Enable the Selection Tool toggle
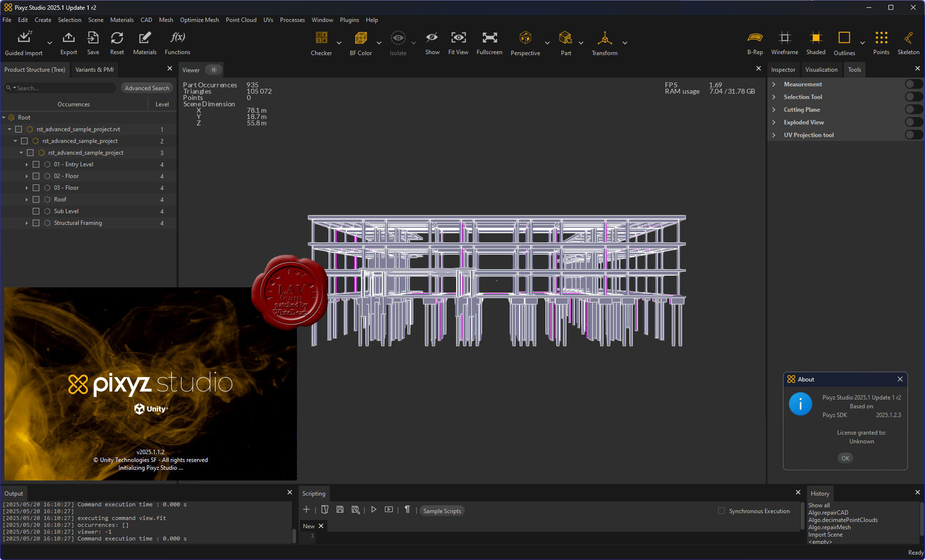The height and width of the screenshot is (560, 925). (913, 97)
